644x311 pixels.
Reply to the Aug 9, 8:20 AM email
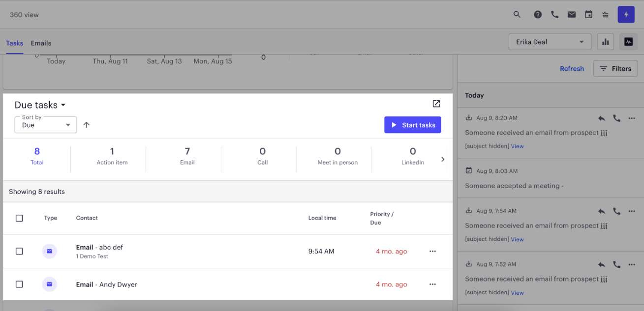[602, 118]
